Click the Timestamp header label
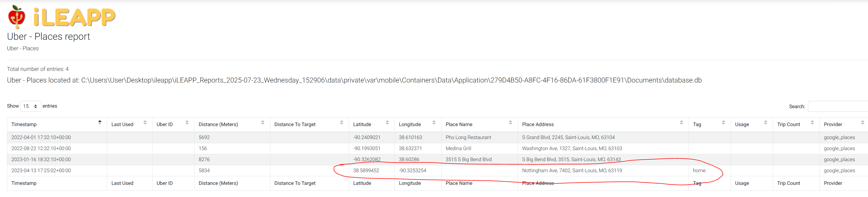Image resolution: width=868 pixels, height=197 pixels. pyautogui.click(x=24, y=124)
